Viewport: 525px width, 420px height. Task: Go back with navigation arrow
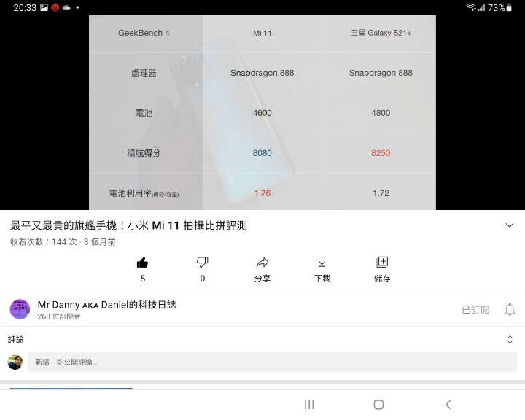[x=448, y=405]
